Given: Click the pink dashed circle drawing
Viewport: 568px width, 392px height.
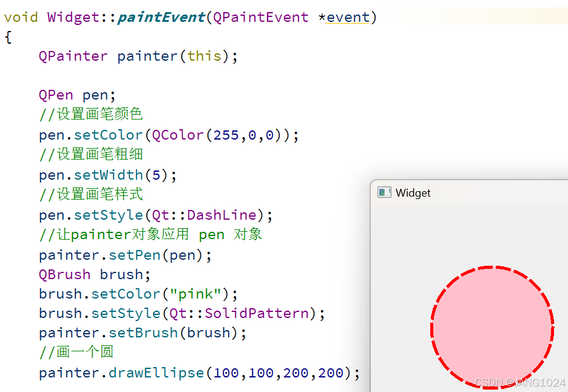Looking at the screenshot, I should pos(492,328).
